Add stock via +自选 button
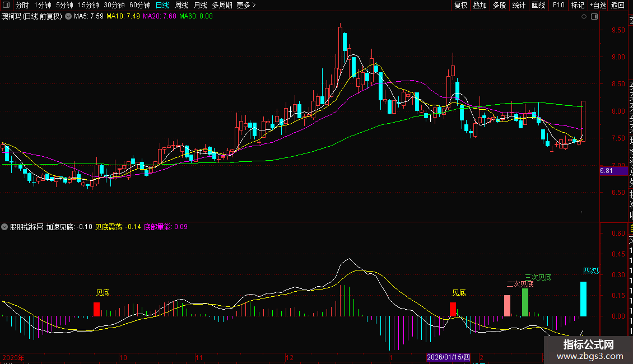This screenshot has height=364, width=633. click(598, 5)
